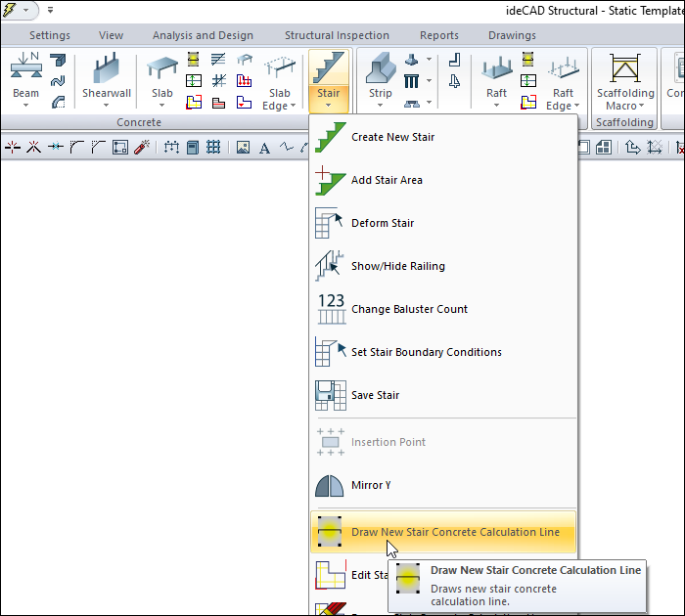
Task: Click the Raft foundation icon
Action: [x=496, y=69]
